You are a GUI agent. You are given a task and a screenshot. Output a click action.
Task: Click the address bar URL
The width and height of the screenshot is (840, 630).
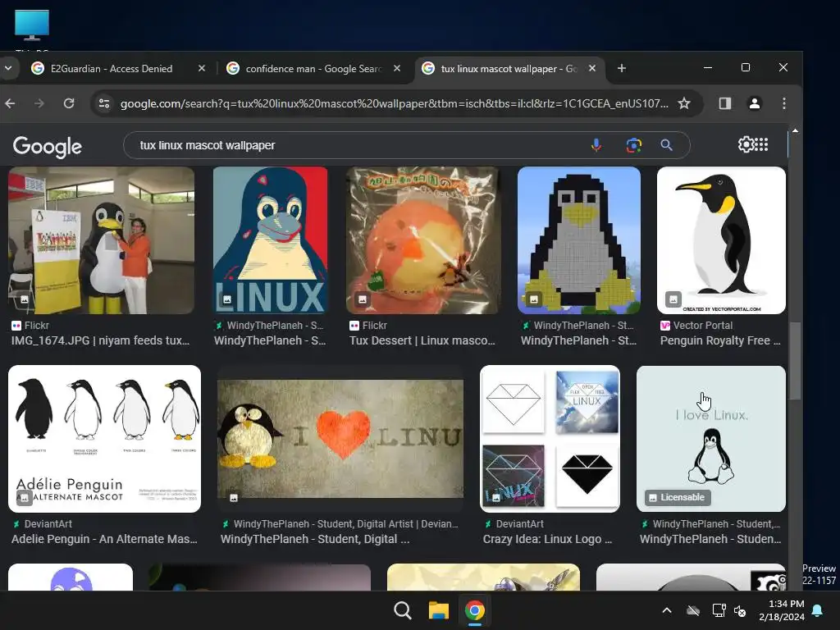395,103
